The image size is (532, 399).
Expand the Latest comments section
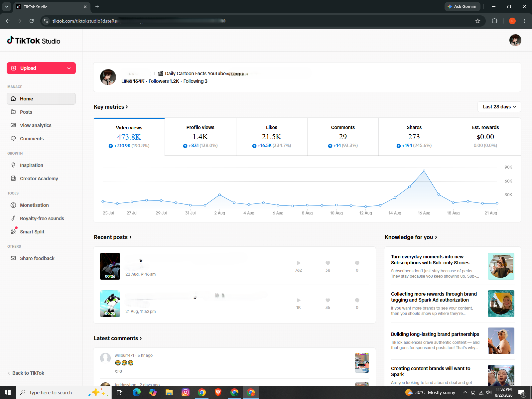click(x=118, y=338)
